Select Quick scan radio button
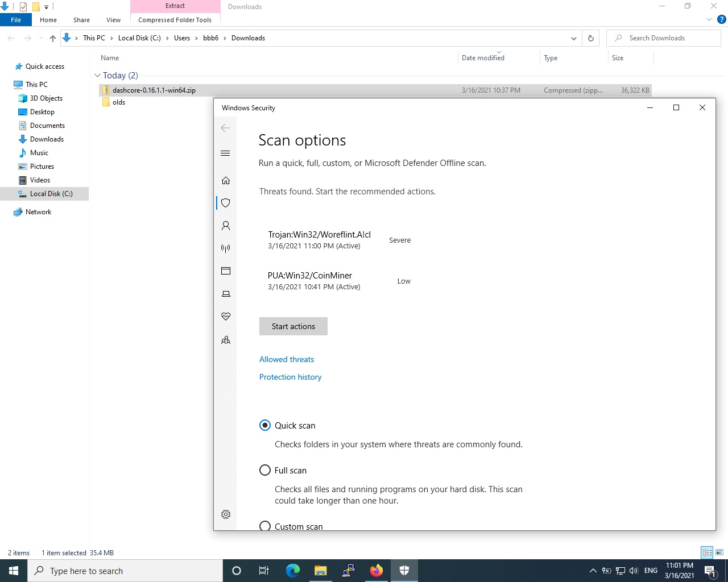 click(265, 425)
